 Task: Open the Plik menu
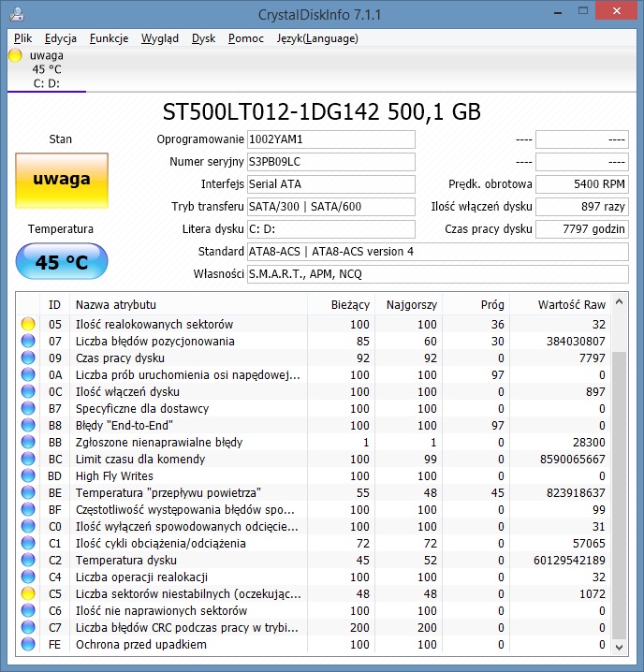pos(22,38)
